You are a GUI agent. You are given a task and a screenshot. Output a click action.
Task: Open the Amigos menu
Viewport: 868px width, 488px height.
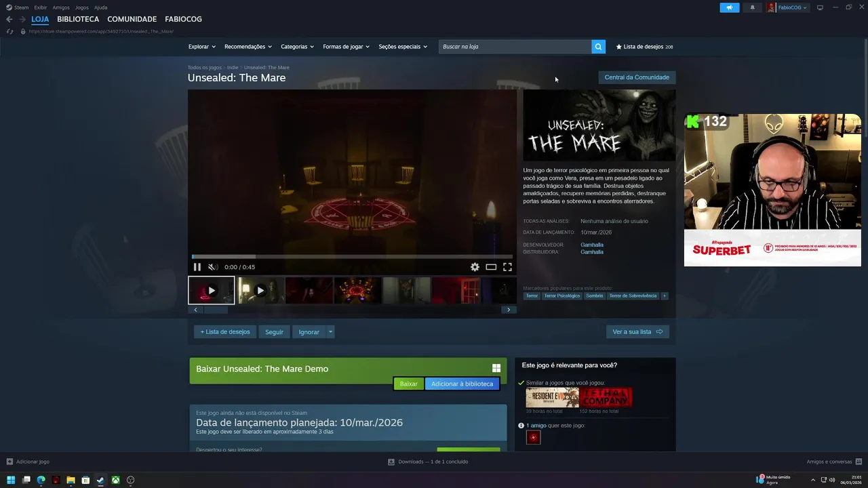pyautogui.click(x=61, y=7)
